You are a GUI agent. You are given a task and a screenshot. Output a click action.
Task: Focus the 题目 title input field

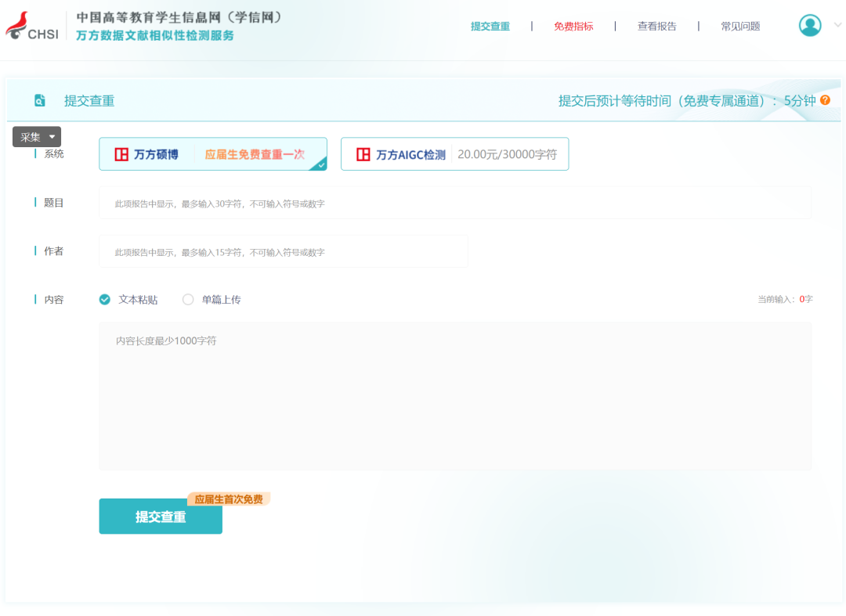[x=454, y=203]
